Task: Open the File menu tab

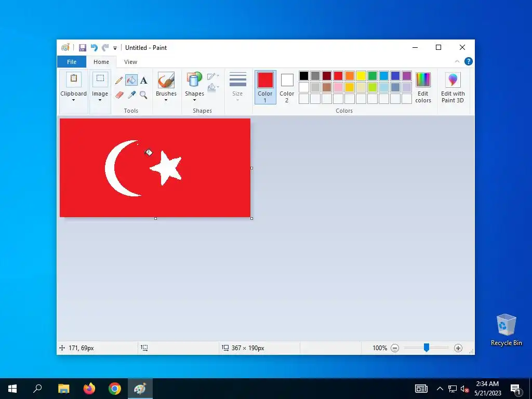Action: 72,62
